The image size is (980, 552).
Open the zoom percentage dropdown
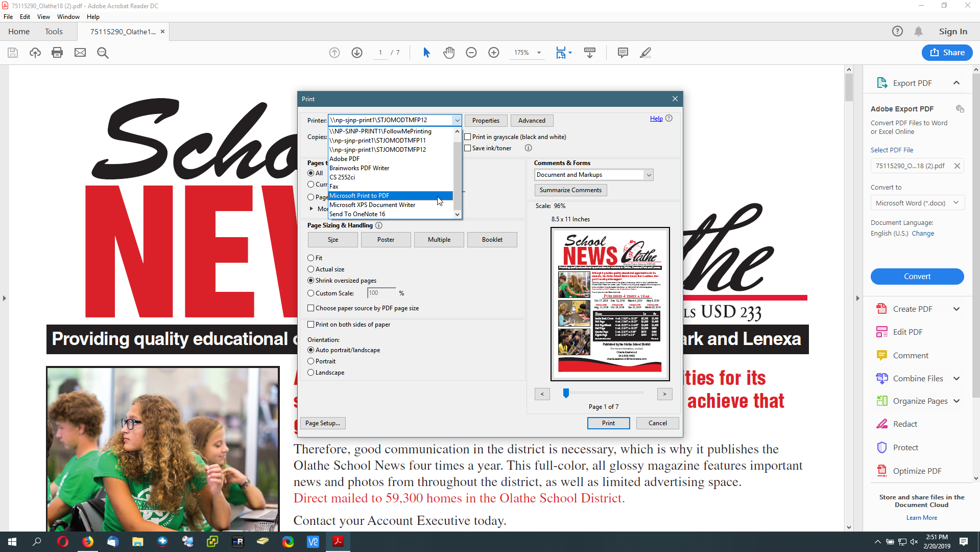(539, 53)
